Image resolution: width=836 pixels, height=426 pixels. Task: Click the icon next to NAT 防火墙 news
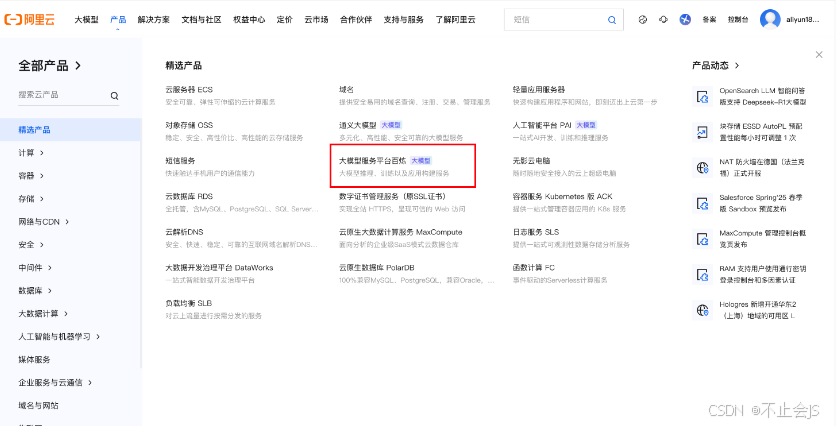click(x=703, y=167)
